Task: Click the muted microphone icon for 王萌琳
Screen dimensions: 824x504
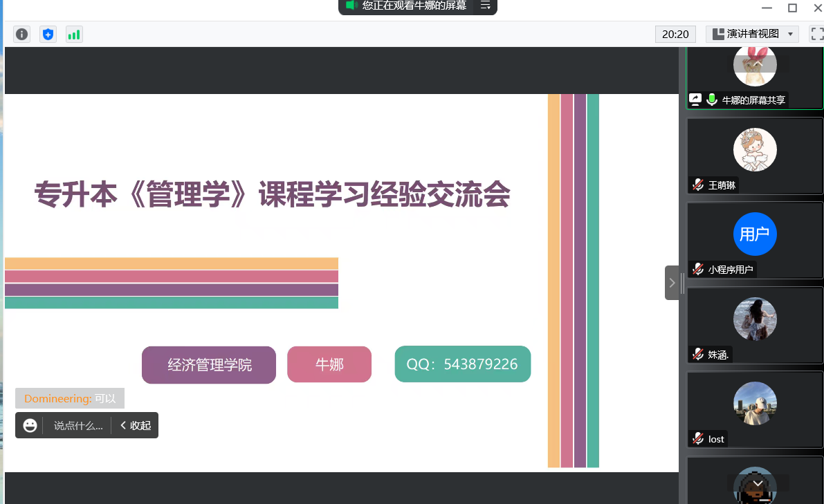Action: pyautogui.click(x=698, y=185)
